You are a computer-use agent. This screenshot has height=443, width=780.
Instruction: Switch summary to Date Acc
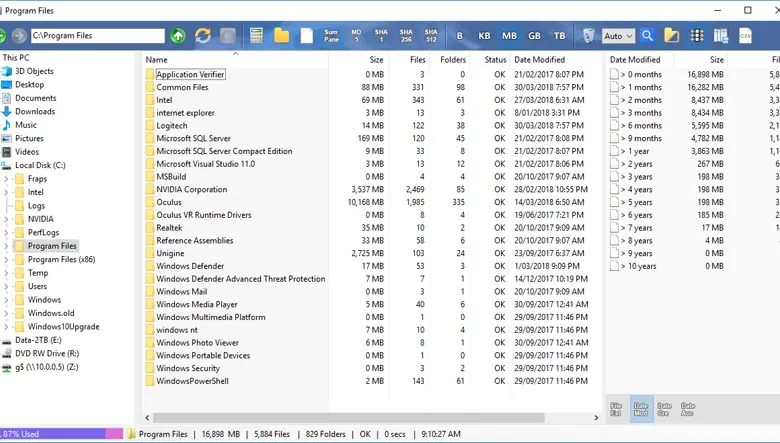[x=687, y=409]
